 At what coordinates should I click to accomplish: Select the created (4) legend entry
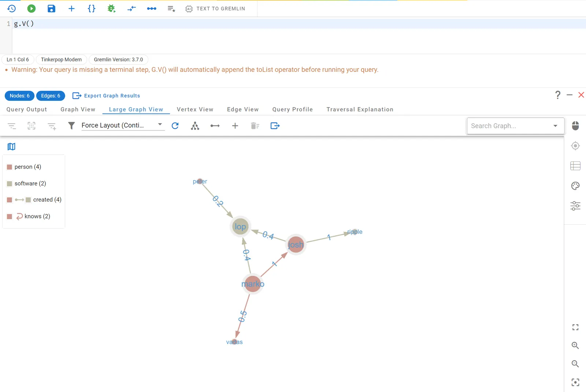pyautogui.click(x=34, y=200)
